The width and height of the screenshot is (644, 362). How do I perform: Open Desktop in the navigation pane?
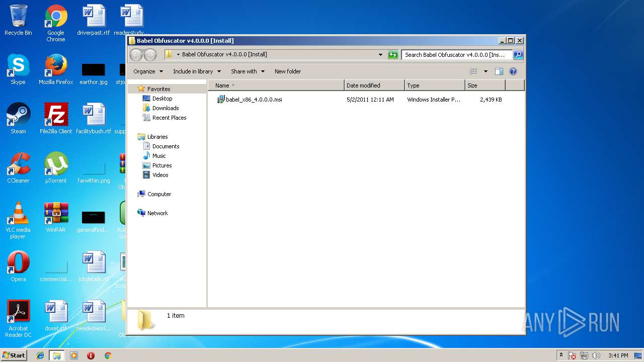(162, 99)
